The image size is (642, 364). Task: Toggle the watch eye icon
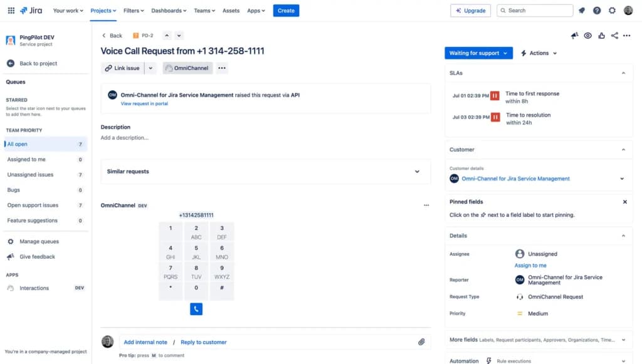(587, 36)
